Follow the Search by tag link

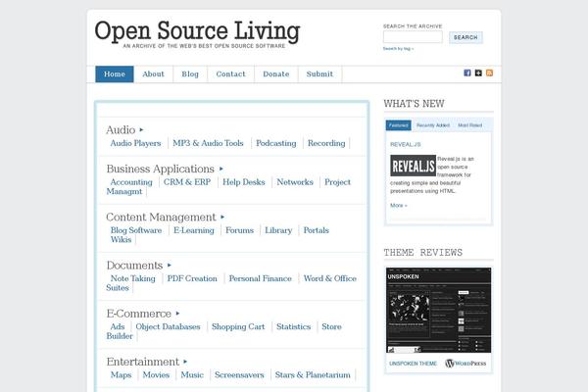[398, 49]
